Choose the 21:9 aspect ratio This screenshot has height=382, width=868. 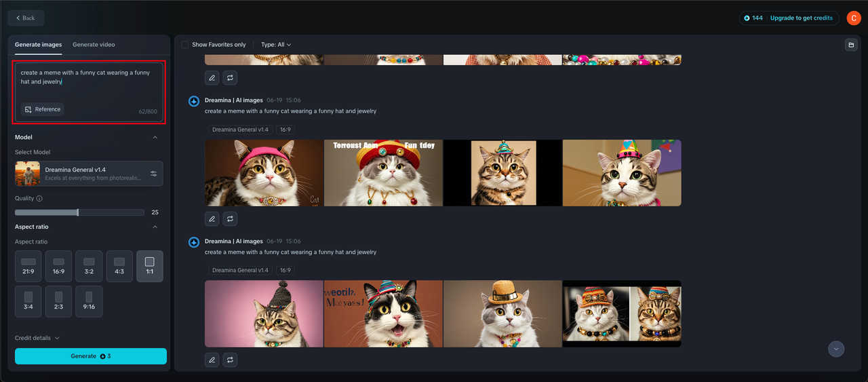tap(28, 266)
